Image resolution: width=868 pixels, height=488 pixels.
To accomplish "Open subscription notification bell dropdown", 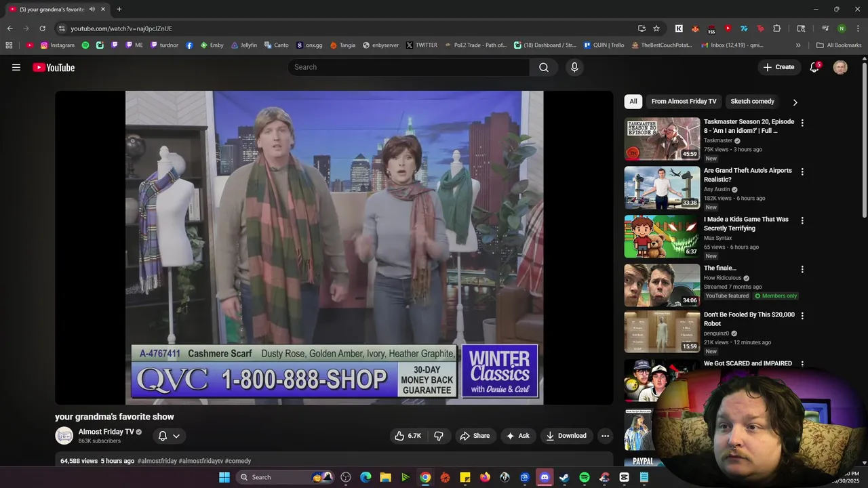I will [169, 436].
